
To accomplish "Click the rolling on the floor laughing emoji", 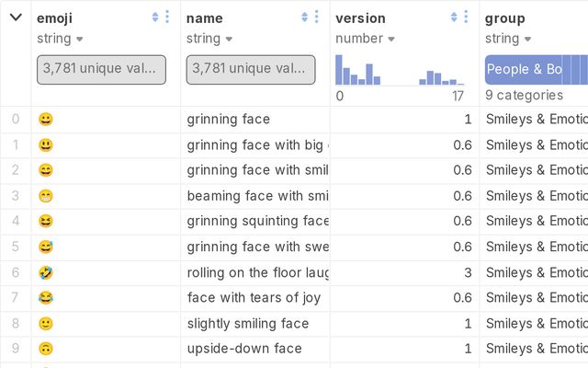I will 46,272.
